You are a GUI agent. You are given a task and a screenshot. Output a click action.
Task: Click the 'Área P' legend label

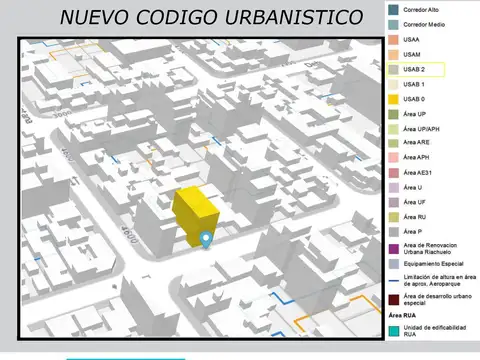pos(413,231)
